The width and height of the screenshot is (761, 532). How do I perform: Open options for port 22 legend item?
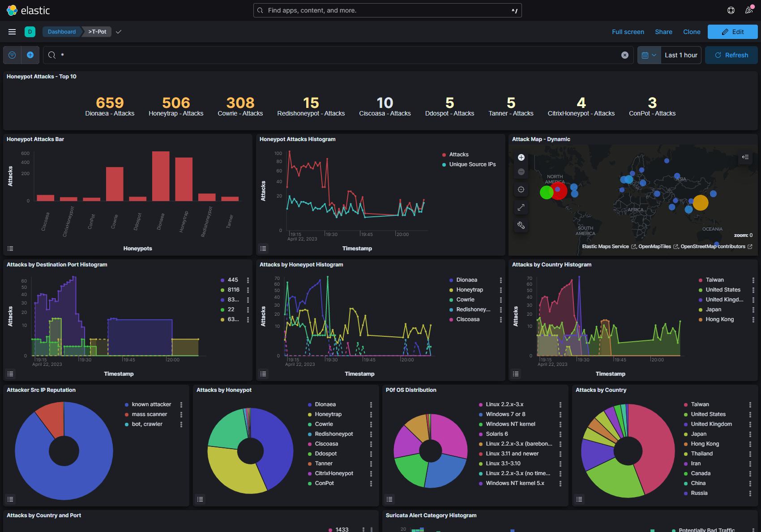tap(248, 309)
